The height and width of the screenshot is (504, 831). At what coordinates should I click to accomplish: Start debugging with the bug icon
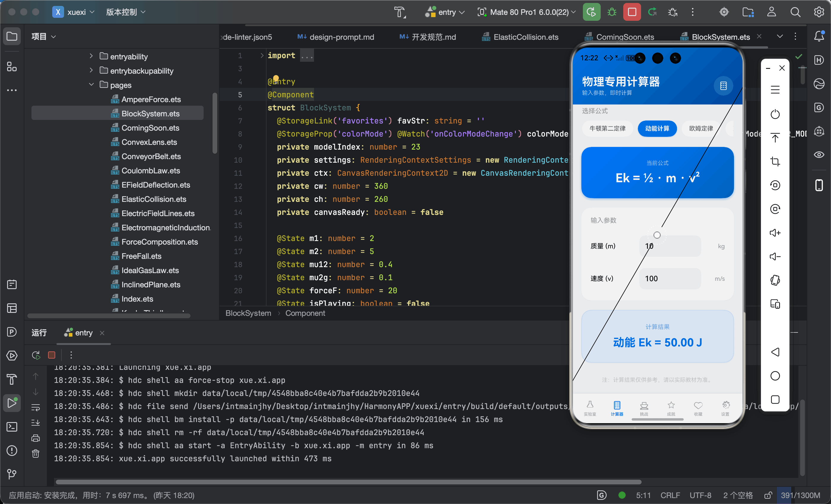click(611, 12)
